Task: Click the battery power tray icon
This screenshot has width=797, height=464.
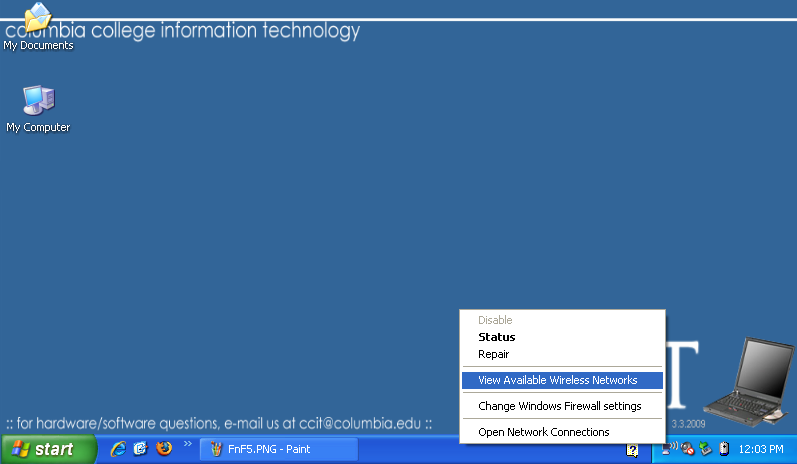Action: point(724,449)
